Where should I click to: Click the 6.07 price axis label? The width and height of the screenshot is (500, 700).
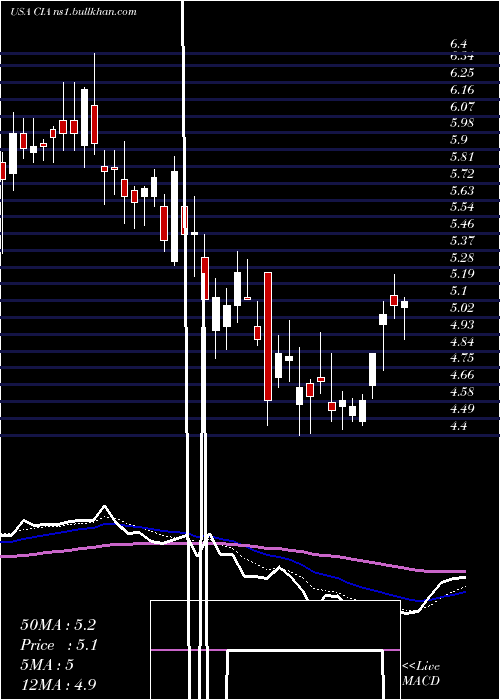pos(462,107)
